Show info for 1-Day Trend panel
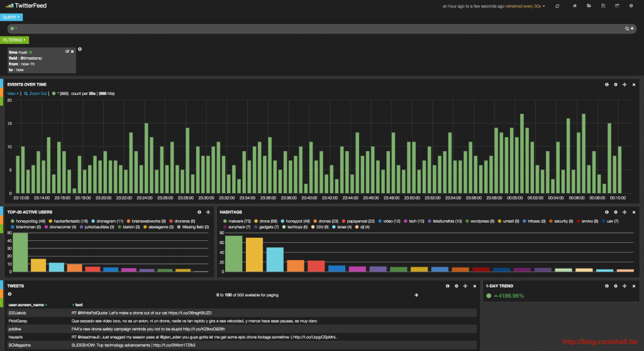Viewport: 644px width, 351px height. [x=607, y=286]
